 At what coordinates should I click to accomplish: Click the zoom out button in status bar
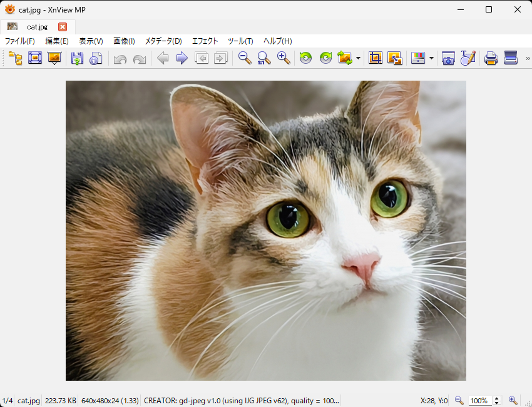pyautogui.click(x=459, y=400)
